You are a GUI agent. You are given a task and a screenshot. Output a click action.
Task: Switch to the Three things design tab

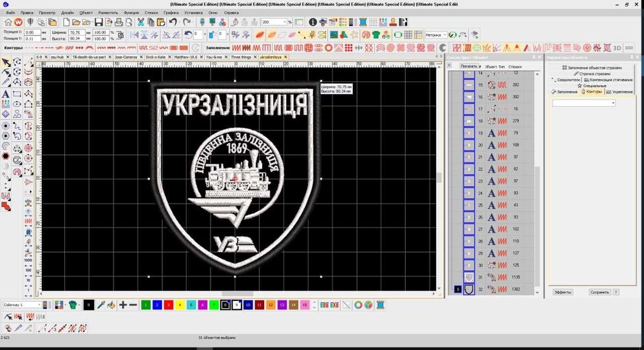[x=241, y=57]
